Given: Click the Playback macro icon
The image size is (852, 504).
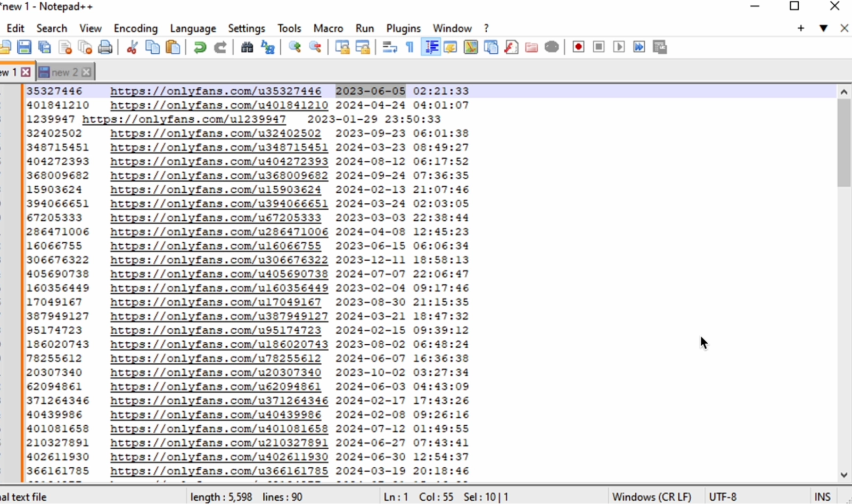Looking at the screenshot, I should (619, 47).
